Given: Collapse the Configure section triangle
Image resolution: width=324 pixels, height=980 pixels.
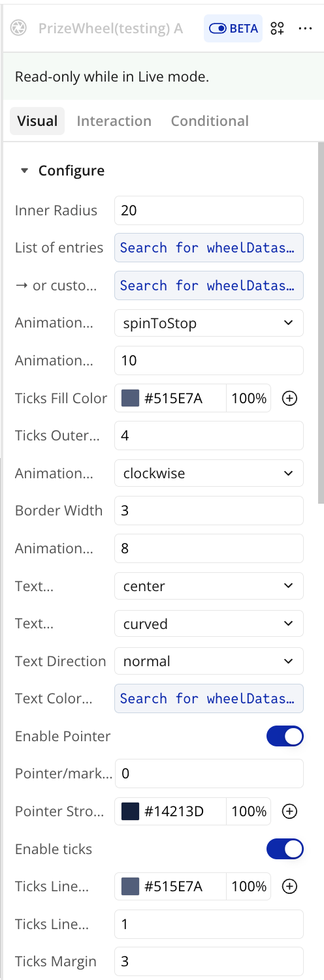Looking at the screenshot, I should tap(25, 171).
